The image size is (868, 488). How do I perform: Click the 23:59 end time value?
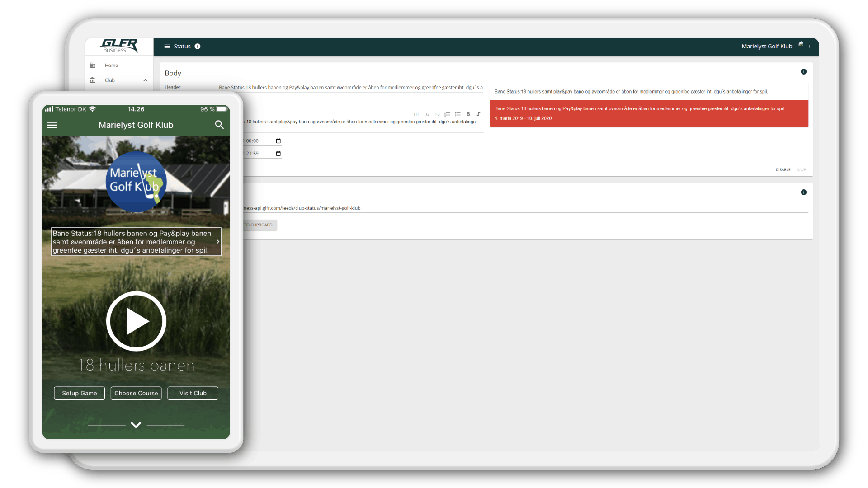pos(252,154)
